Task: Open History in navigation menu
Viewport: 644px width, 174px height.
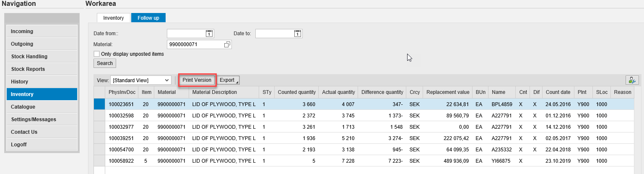Action: point(42,82)
